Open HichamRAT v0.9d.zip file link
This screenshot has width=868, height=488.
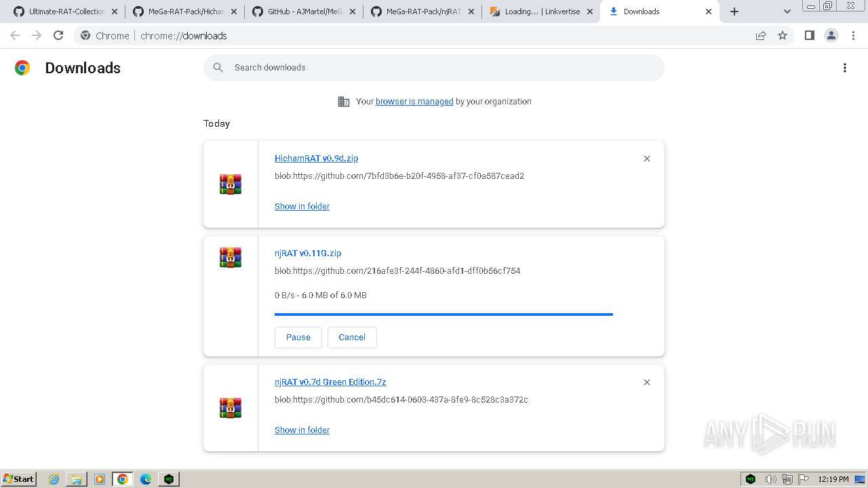tap(316, 158)
